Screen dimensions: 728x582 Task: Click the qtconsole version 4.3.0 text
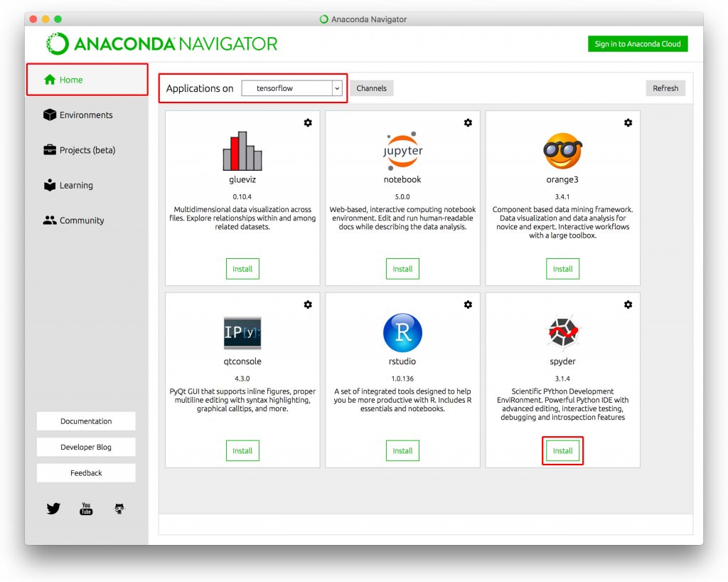point(242,379)
